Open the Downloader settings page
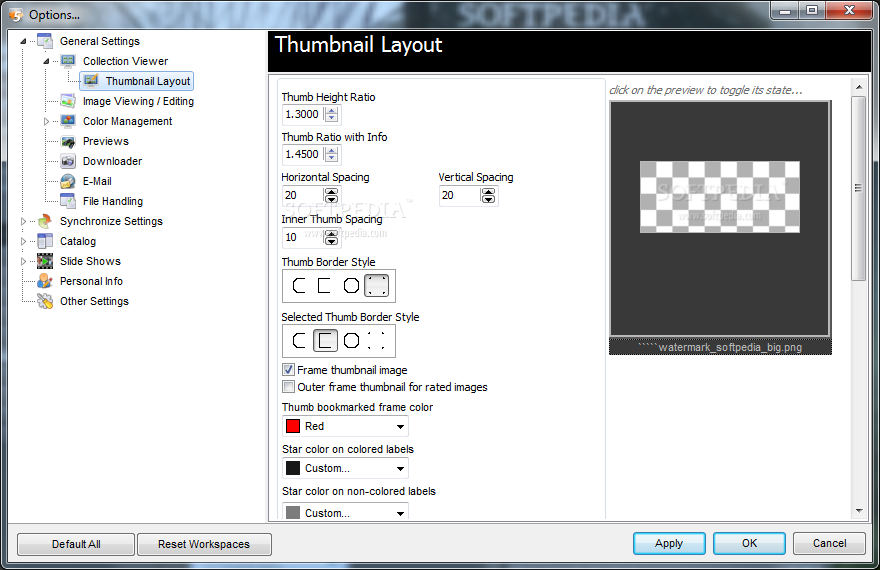Viewport: 880px width, 570px height. 112,161
